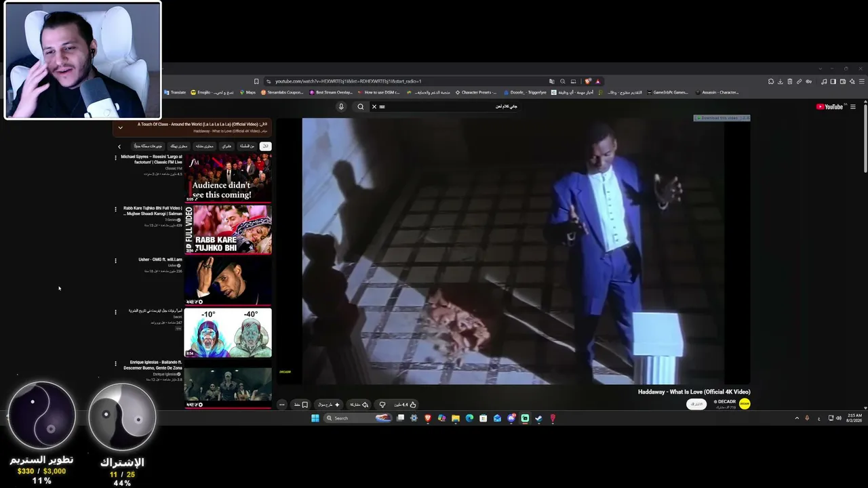Viewport: 868px width, 488px height.
Task: Click the Haddaway video player
Action: click(x=513, y=251)
